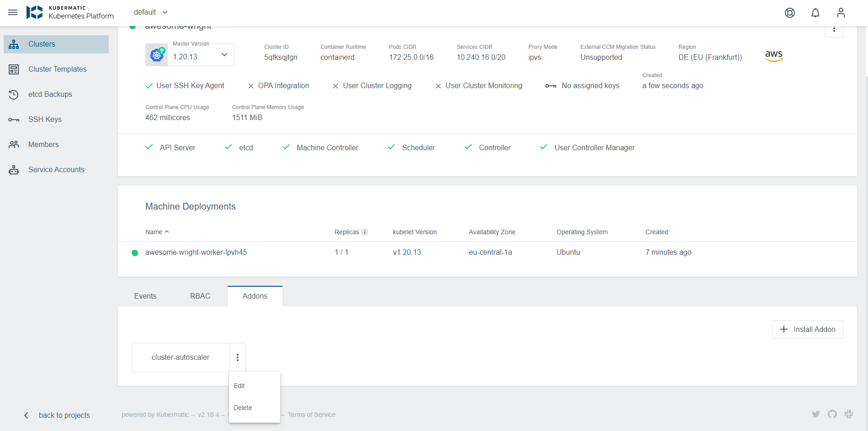Open the help and support icon

tap(790, 13)
